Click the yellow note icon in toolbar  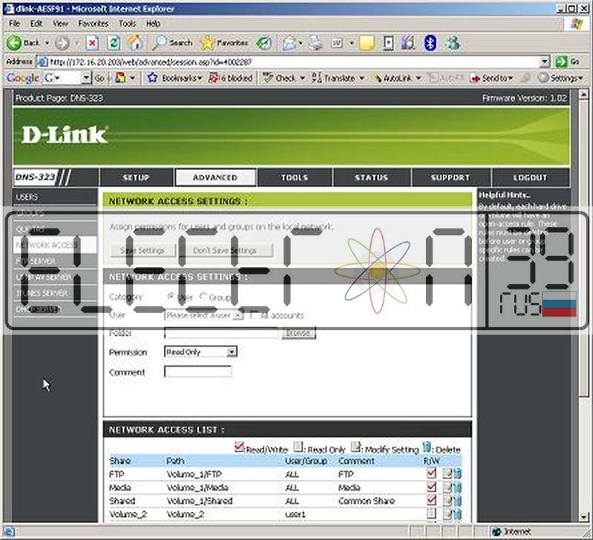(x=366, y=43)
